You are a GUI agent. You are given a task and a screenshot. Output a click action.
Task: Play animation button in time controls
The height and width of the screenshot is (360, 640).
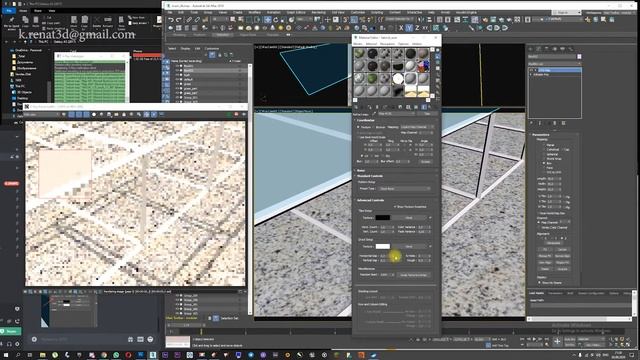pos(534,339)
